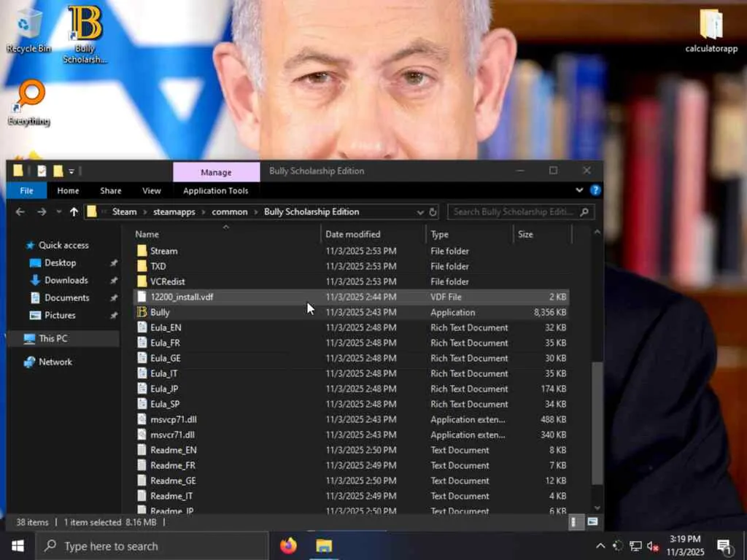The height and width of the screenshot is (560, 747).
Task: Expand the ribbon with the chevron
Action: point(579,190)
